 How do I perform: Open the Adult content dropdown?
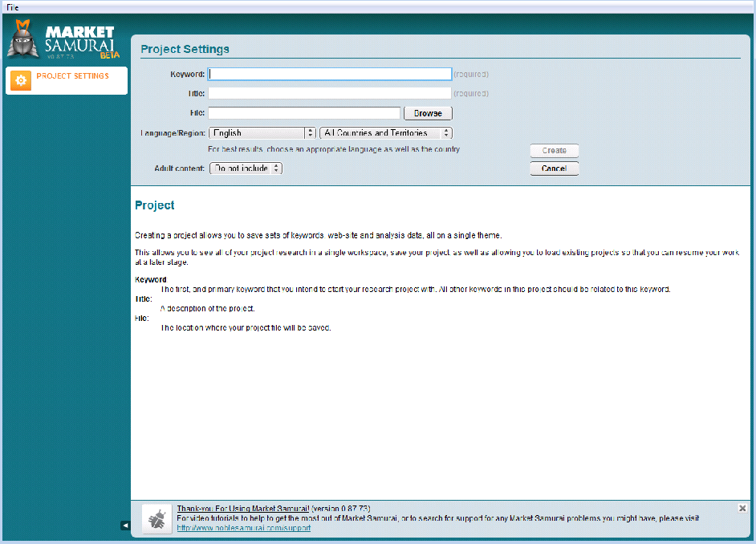[246, 168]
